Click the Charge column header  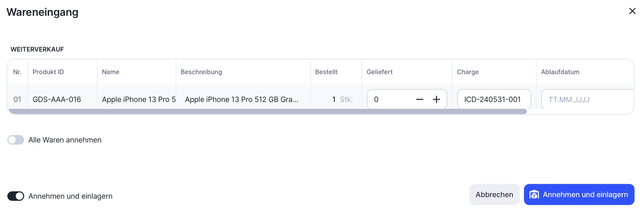tap(468, 72)
